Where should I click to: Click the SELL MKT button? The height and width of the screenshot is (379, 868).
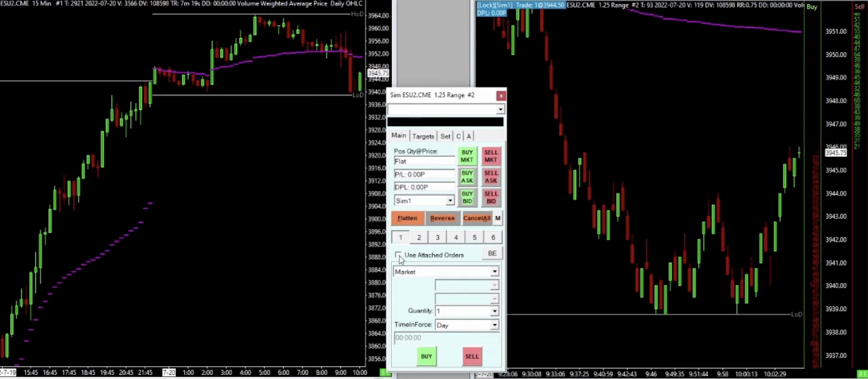tap(491, 156)
